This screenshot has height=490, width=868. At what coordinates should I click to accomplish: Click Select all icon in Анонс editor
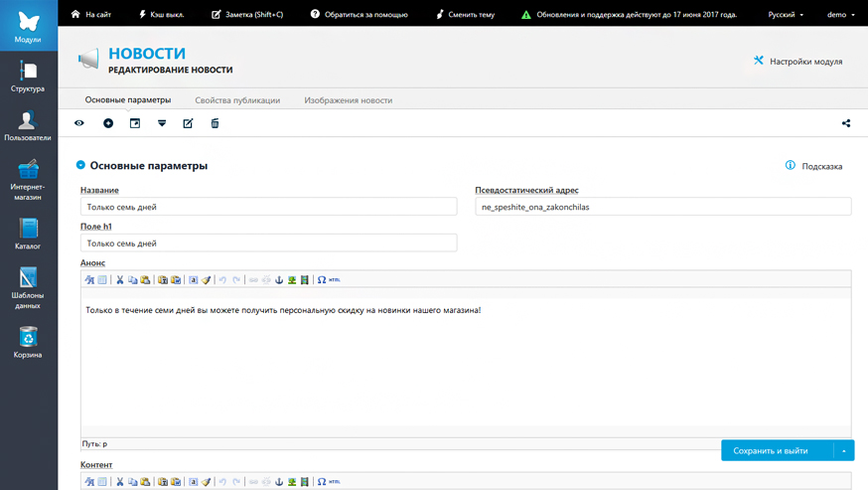194,280
